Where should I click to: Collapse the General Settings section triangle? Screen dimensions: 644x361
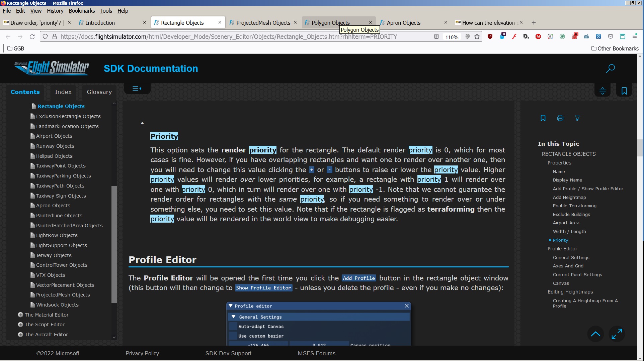pos(234,317)
